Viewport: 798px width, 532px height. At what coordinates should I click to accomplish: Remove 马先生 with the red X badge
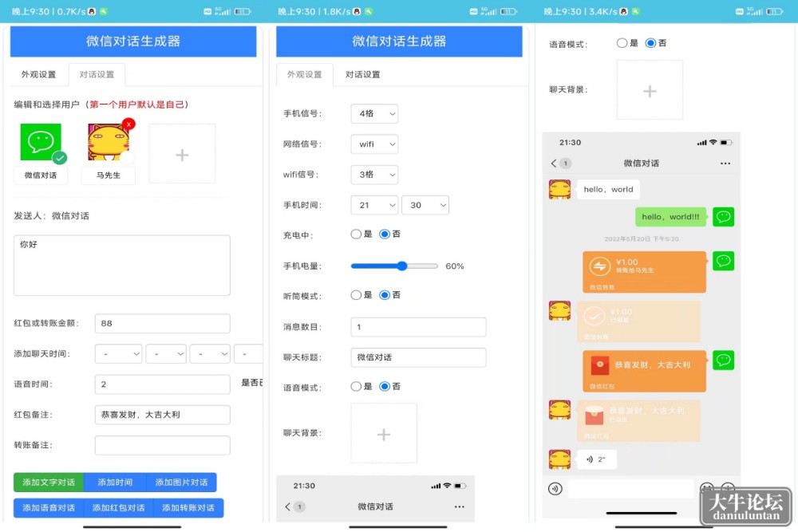click(x=128, y=124)
